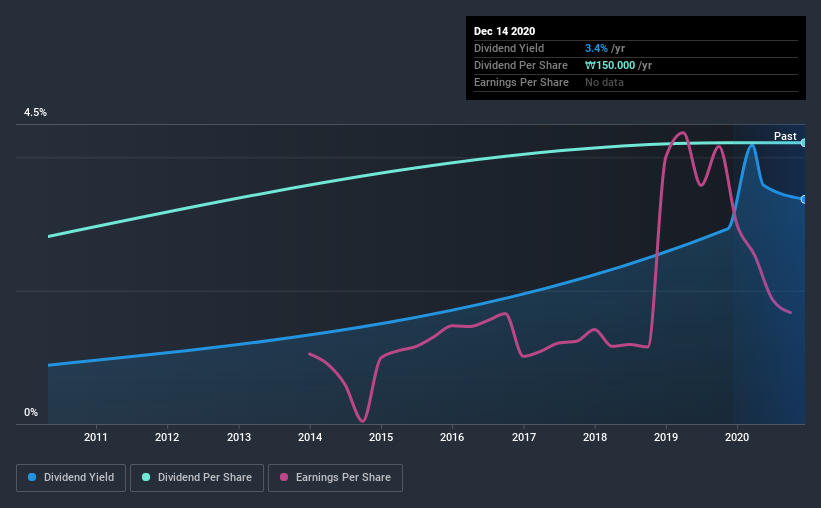Select the 2011 x-axis label
Screen dimensions: 821x508
[96, 437]
